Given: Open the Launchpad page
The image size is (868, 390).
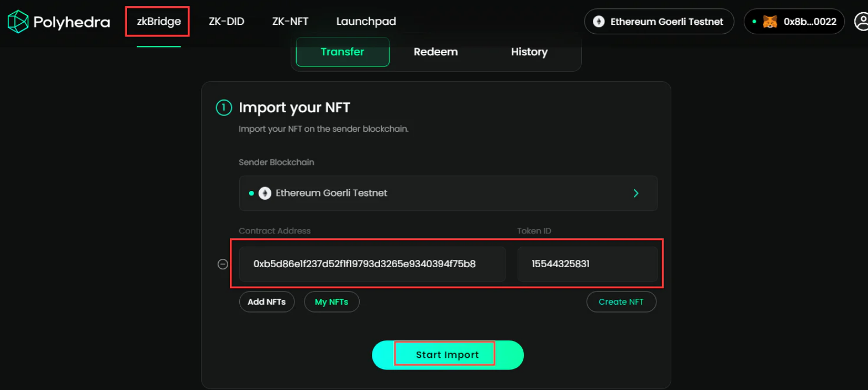Looking at the screenshot, I should click(x=366, y=22).
